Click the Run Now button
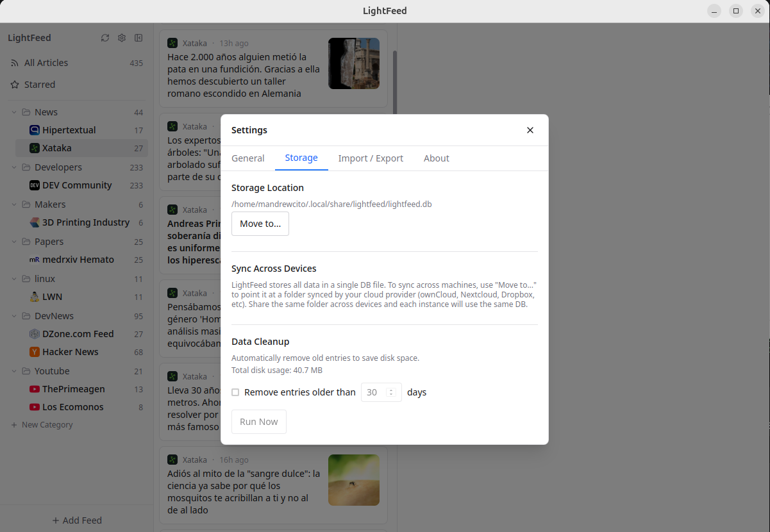The image size is (770, 532). point(259,422)
